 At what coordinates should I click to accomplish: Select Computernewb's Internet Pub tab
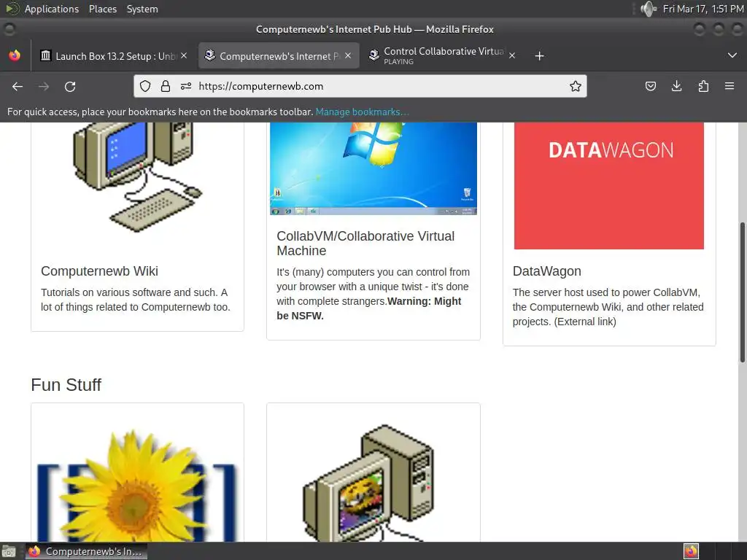[279, 55]
